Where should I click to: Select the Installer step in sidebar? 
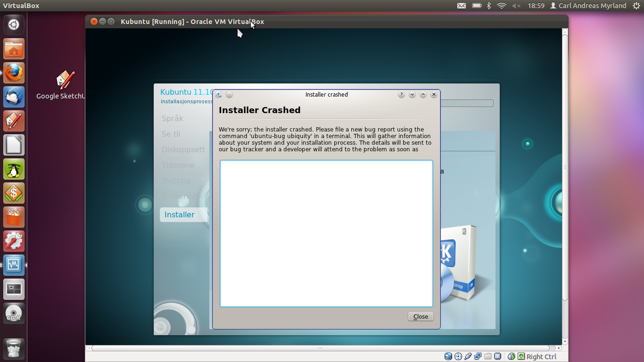tap(183, 214)
